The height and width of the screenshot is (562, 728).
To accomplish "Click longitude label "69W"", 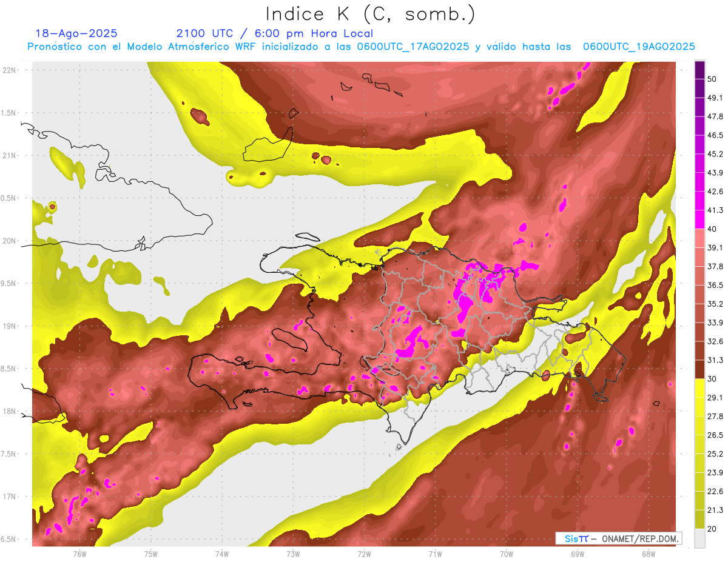I will click(578, 554).
